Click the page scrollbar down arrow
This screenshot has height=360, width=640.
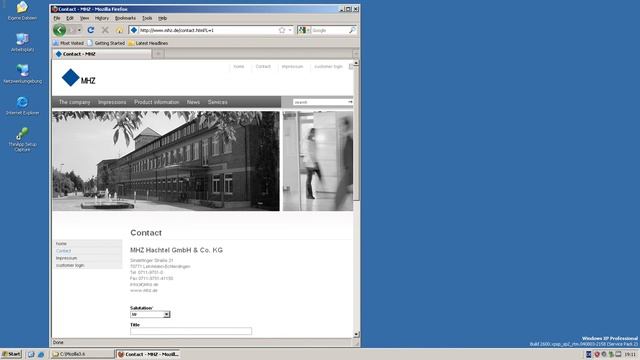pyautogui.click(x=356, y=334)
